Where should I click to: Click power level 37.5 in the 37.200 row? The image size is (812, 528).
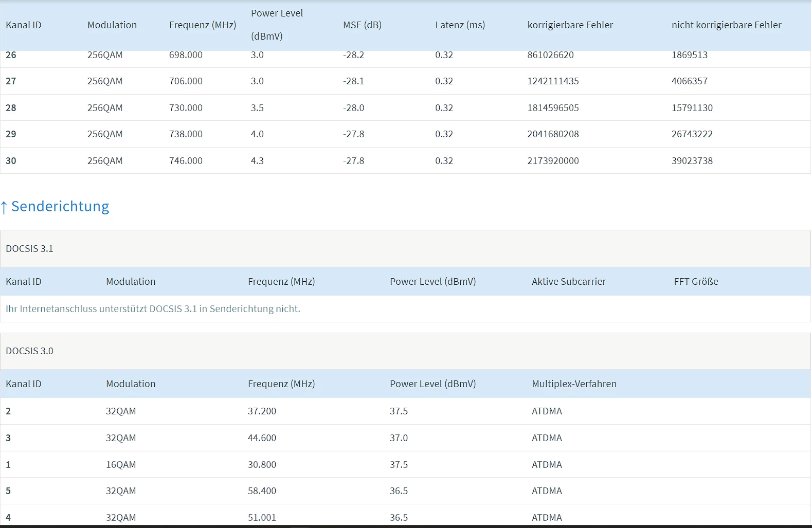pos(399,411)
